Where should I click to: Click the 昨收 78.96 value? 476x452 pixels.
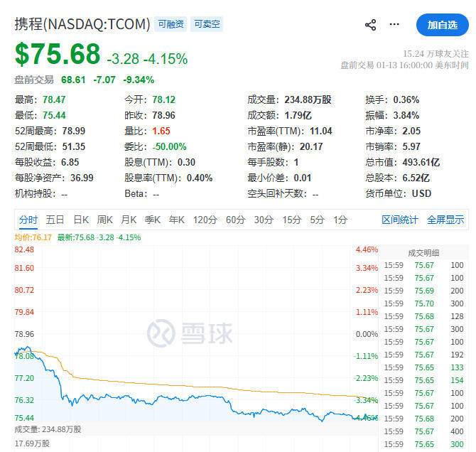point(163,115)
